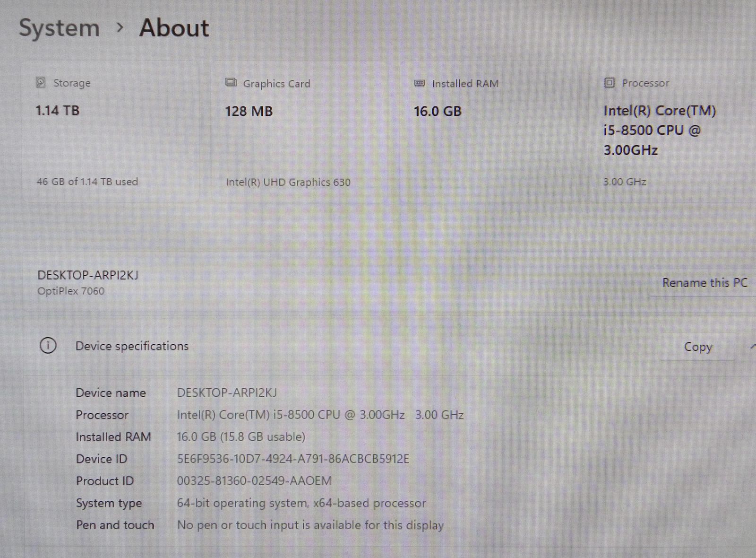Open the 46 GB of 1.14 TB used text

[x=87, y=182]
